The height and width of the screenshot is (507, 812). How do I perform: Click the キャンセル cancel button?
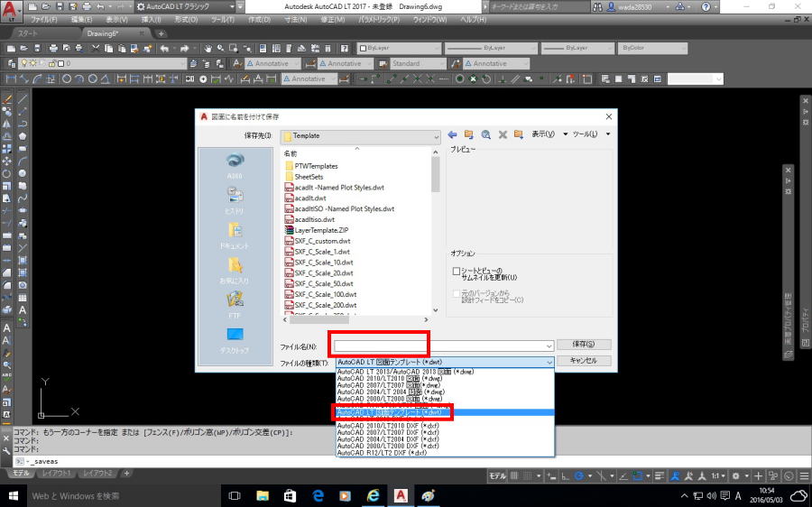pos(584,361)
